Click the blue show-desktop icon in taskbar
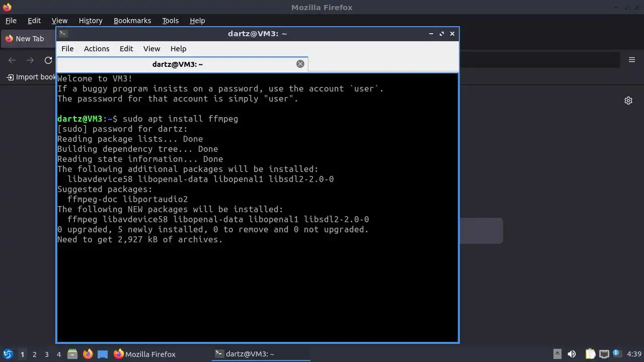This screenshot has width=644, height=362. (103, 354)
